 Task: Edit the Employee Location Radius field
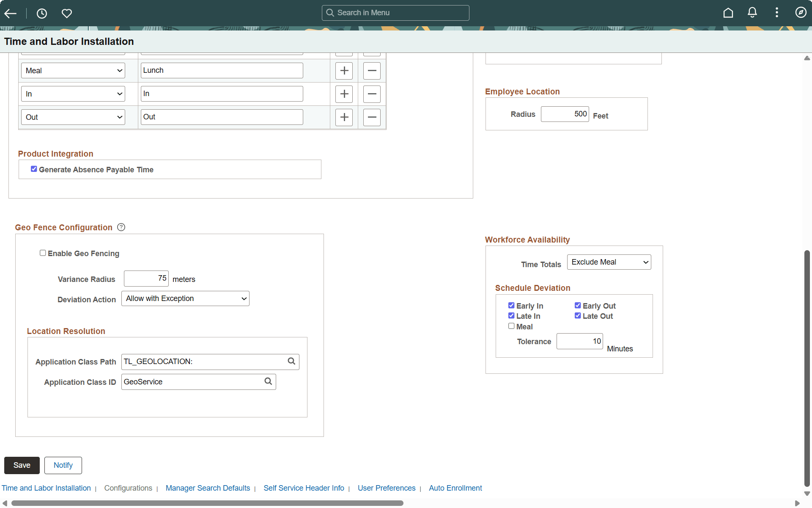[565, 113]
